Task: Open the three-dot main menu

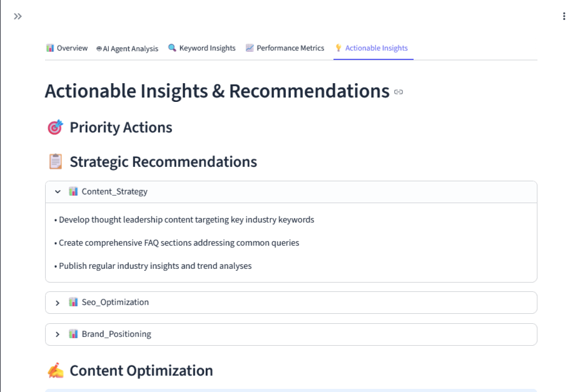Action: (x=564, y=16)
